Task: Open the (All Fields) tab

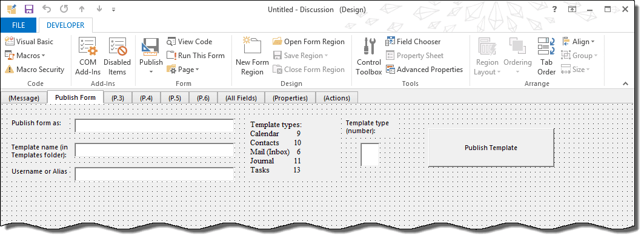Action: coord(241,97)
